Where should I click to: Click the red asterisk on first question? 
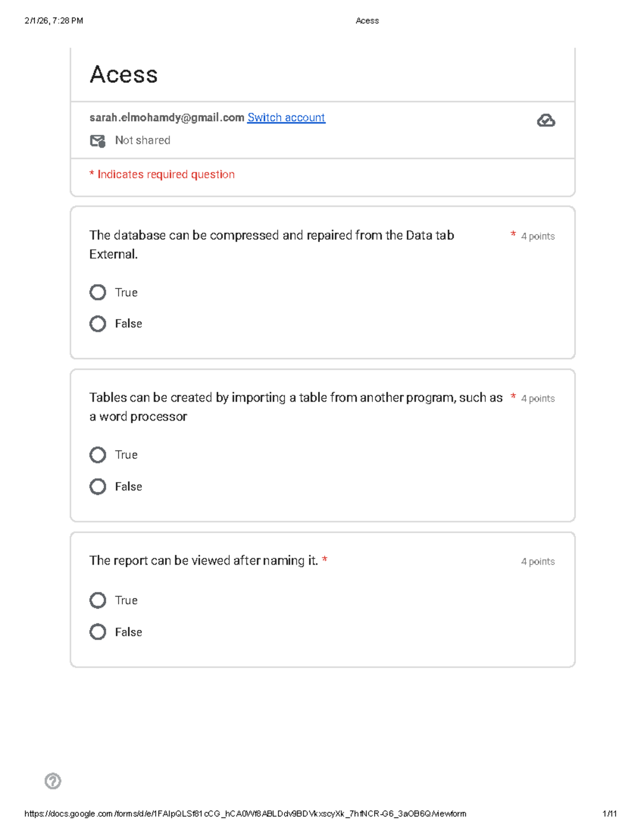coord(513,234)
